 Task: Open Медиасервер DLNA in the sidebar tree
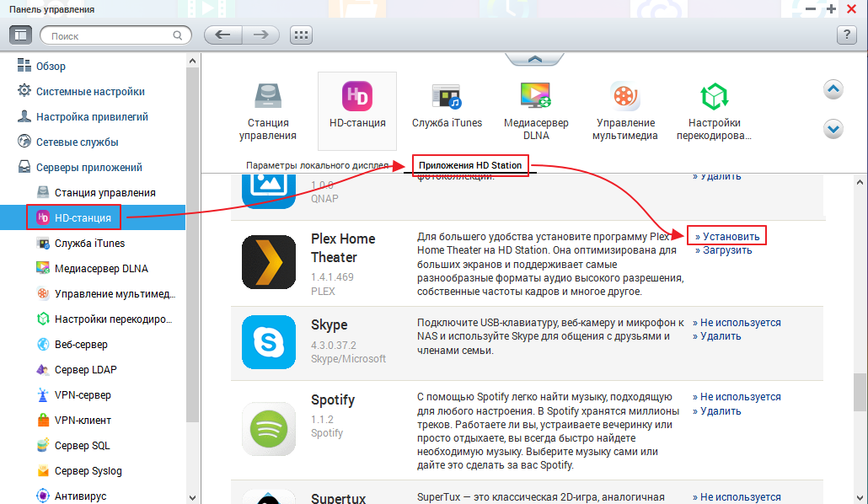pyautogui.click(x=101, y=269)
